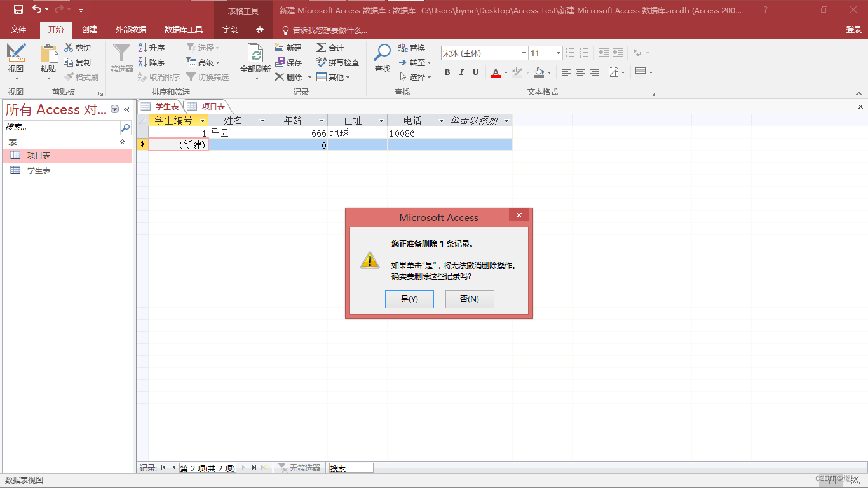
Task: Align text left
Action: [x=566, y=72]
